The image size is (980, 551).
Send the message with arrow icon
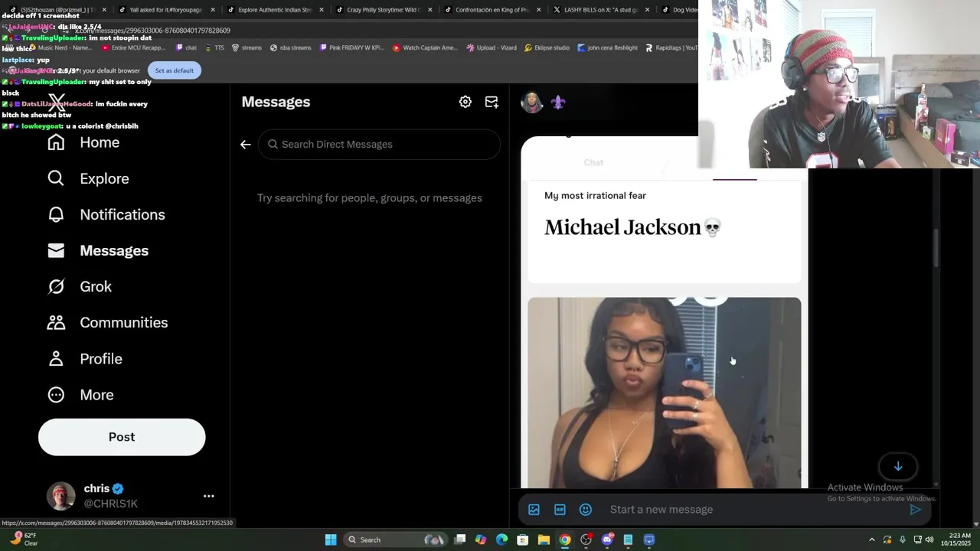click(915, 510)
